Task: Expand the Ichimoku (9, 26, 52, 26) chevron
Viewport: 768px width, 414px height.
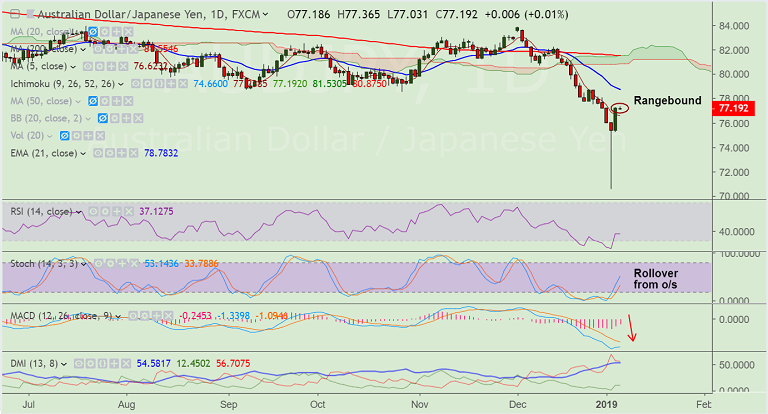Action: [x=121, y=84]
